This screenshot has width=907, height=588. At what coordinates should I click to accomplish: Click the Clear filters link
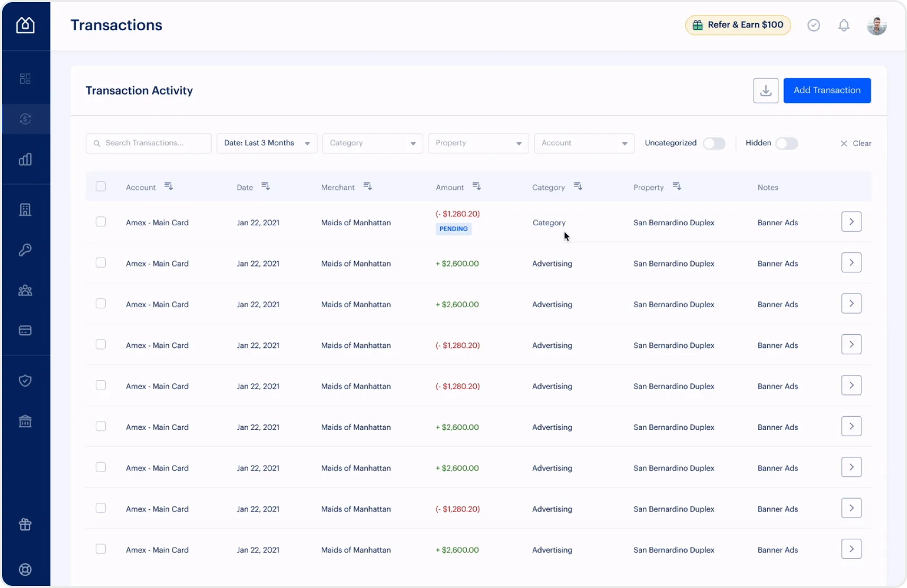coord(861,143)
